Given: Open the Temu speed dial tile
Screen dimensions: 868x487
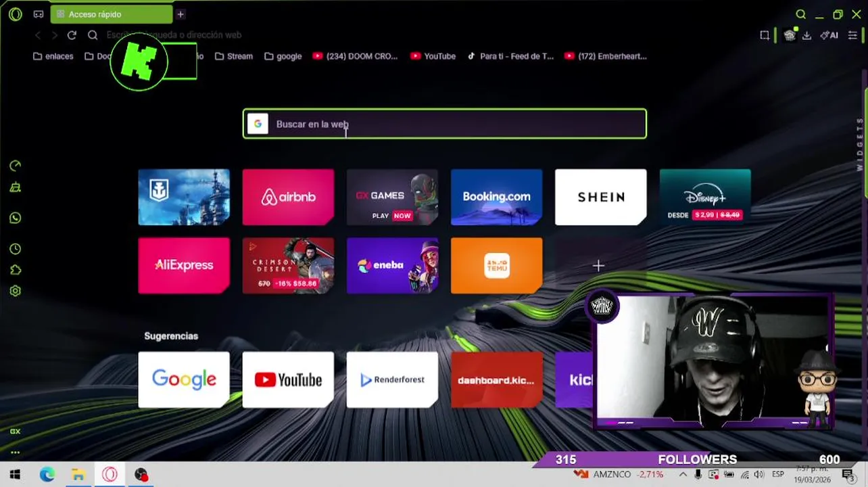Looking at the screenshot, I should (x=496, y=265).
